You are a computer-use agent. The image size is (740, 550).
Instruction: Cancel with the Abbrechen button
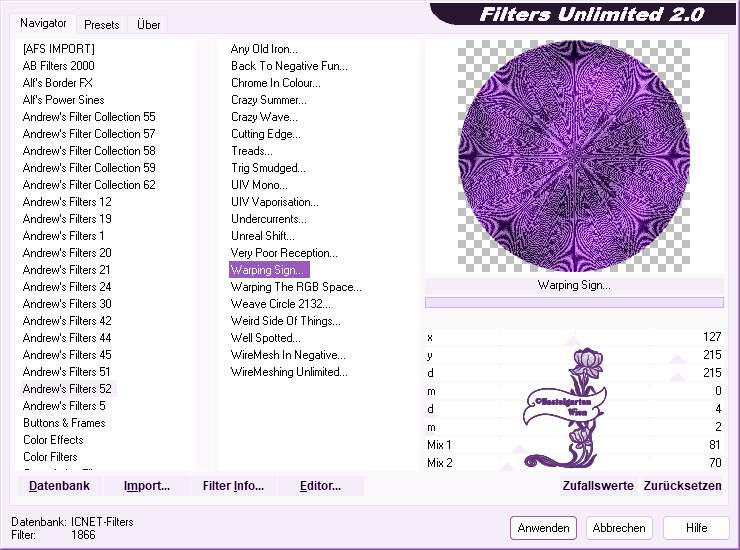tap(619, 528)
